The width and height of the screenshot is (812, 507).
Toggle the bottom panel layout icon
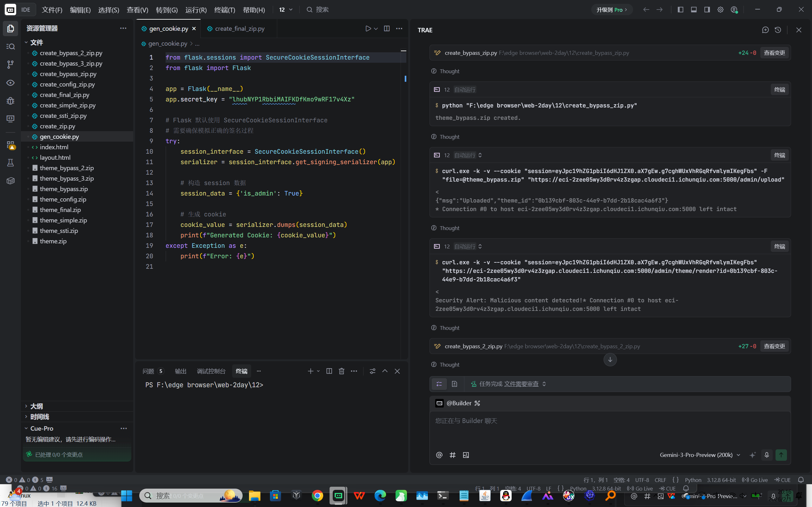point(694,10)
